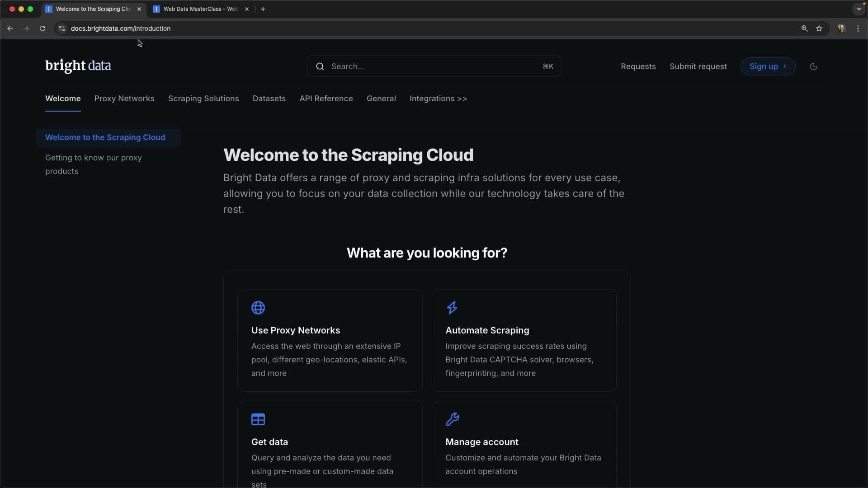This screenshot has height=488, width=868.
Task: Open the General tab
Action: point(381,99)
